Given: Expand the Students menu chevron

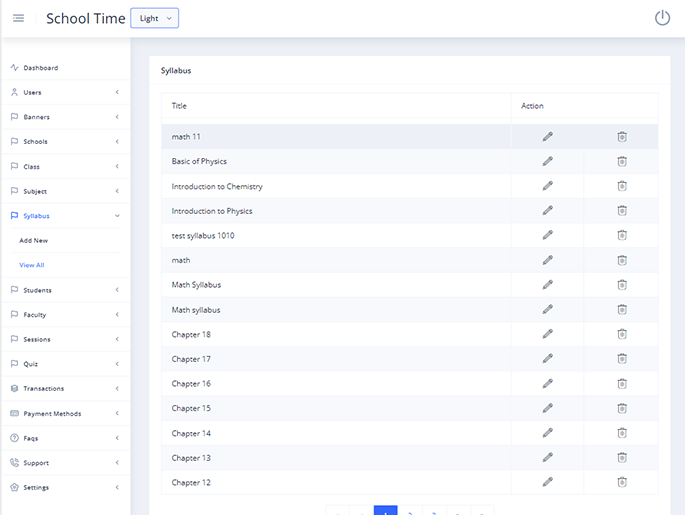Looking at the screenshot, I should click(x=117, y=290).
